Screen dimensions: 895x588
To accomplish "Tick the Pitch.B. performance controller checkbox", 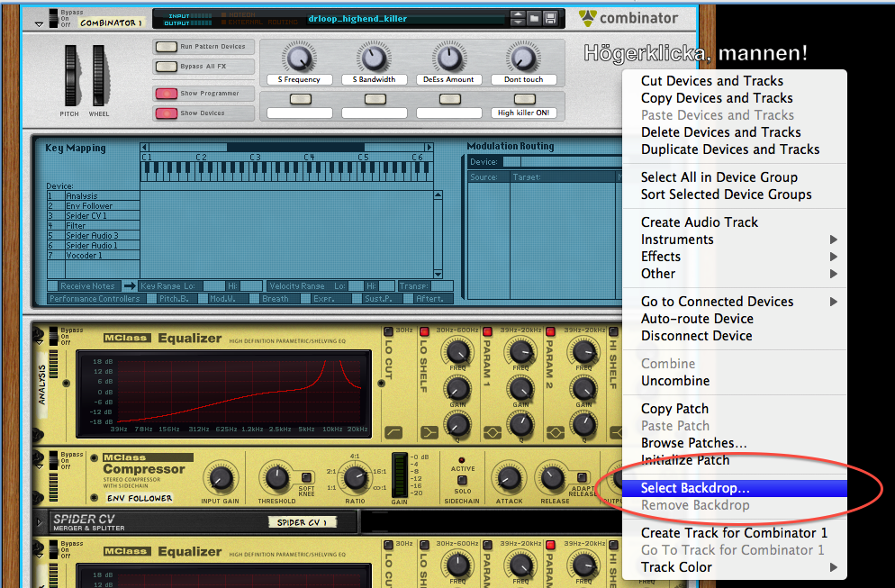I will (x=152, y=299).
